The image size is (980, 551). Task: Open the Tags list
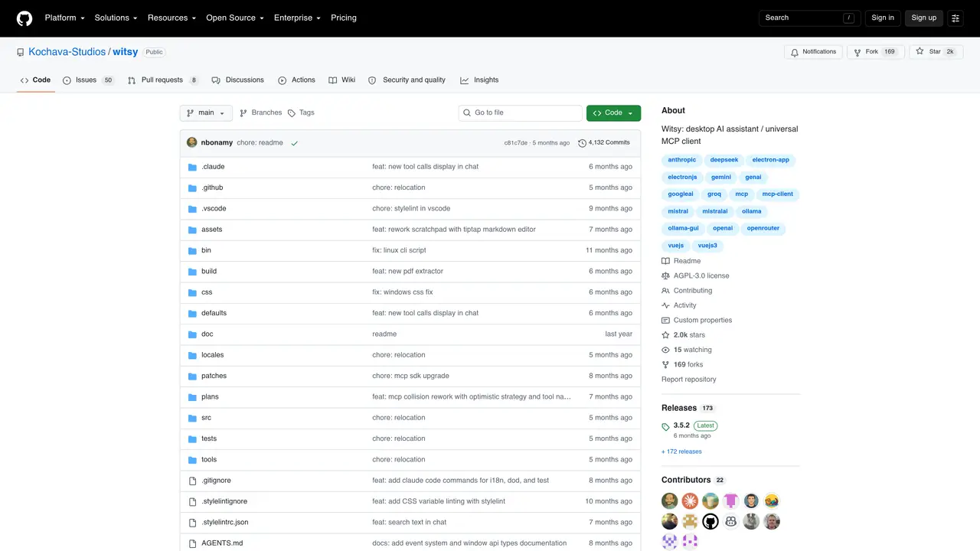point(301,112)
